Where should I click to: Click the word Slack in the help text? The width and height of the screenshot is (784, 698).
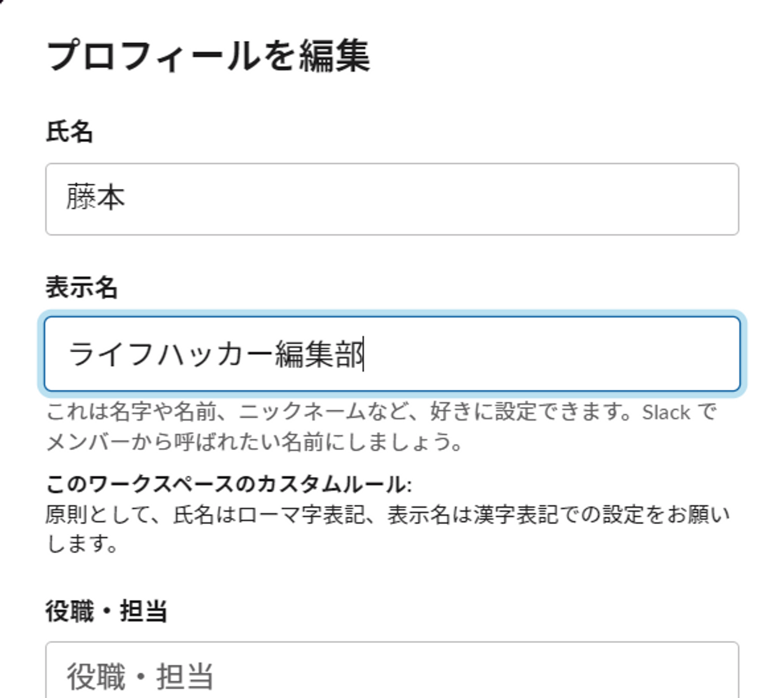tap(666, 413)
